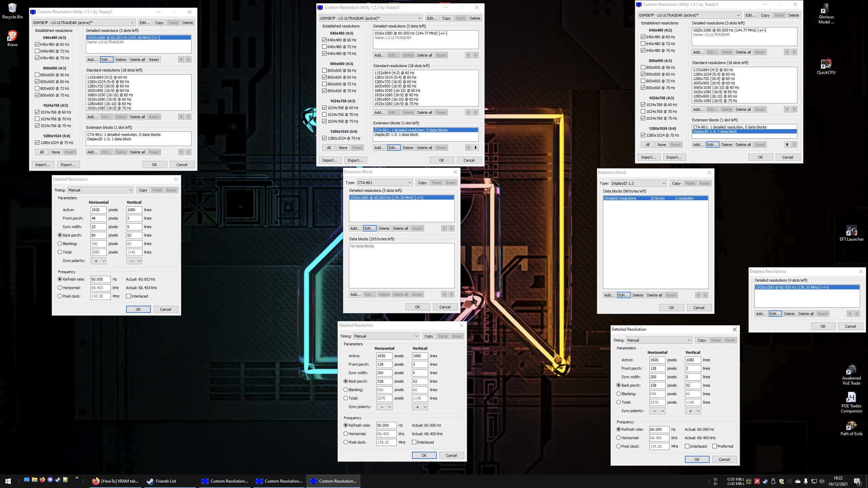Click Export... button in leftmost CRU window
868x488 pixels.
[x=68, y=165]
